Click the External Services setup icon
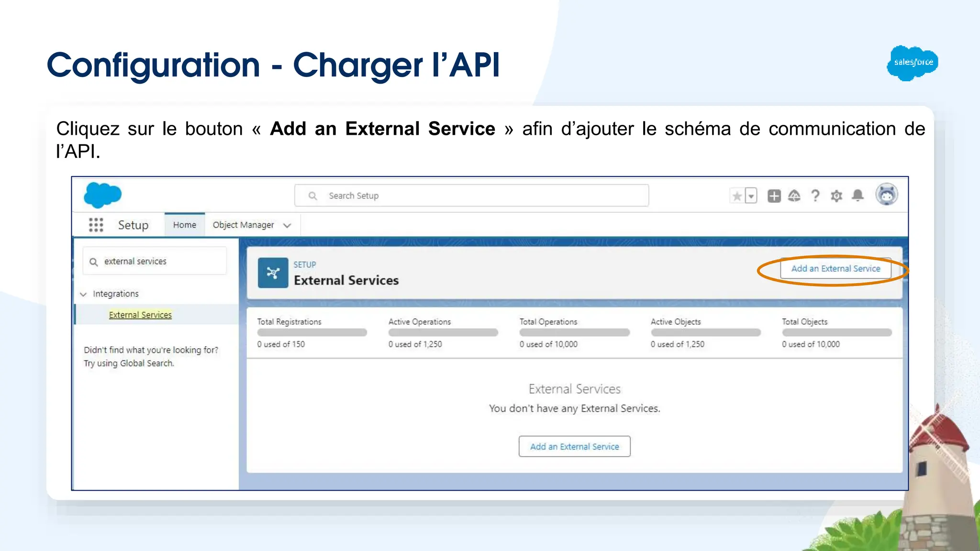980x551 pixels. pos(273,273)
